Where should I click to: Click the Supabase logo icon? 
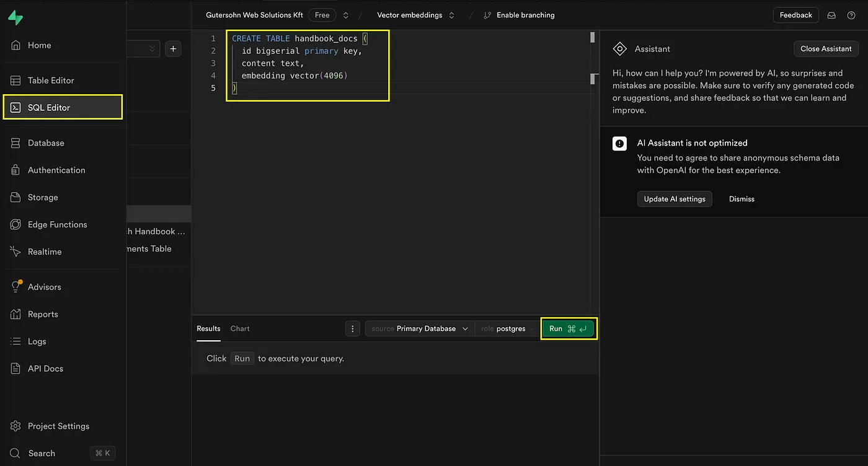pyautogui.click(x=15, y=18)
